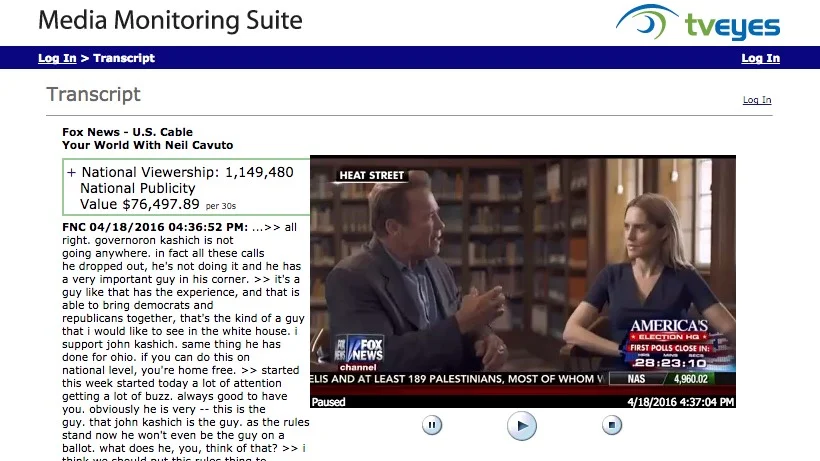Click the FNC 04/18/2016 04:36:52 PM timestamp
The image size is (820, 461).
[155, 227]
